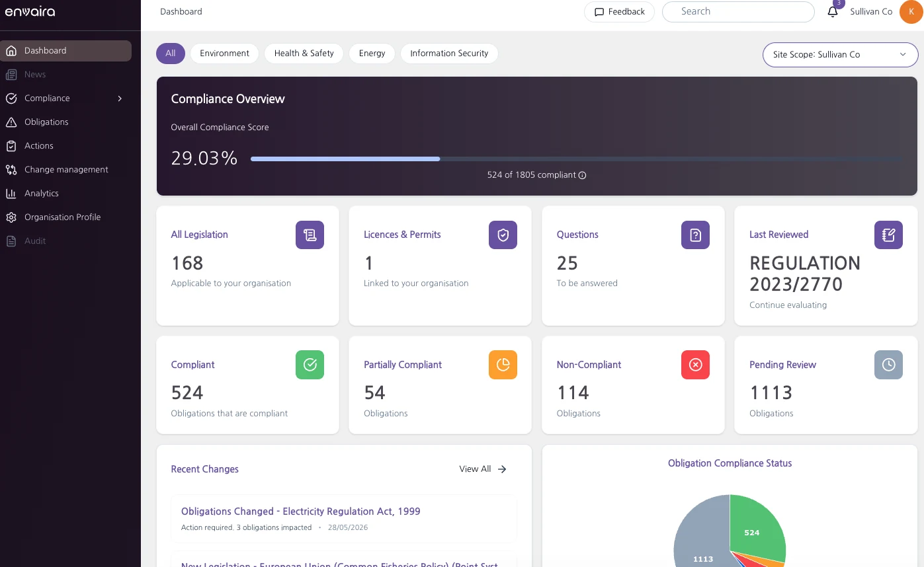
Task: Open user avatar K menu
Action: click(911, 12)
